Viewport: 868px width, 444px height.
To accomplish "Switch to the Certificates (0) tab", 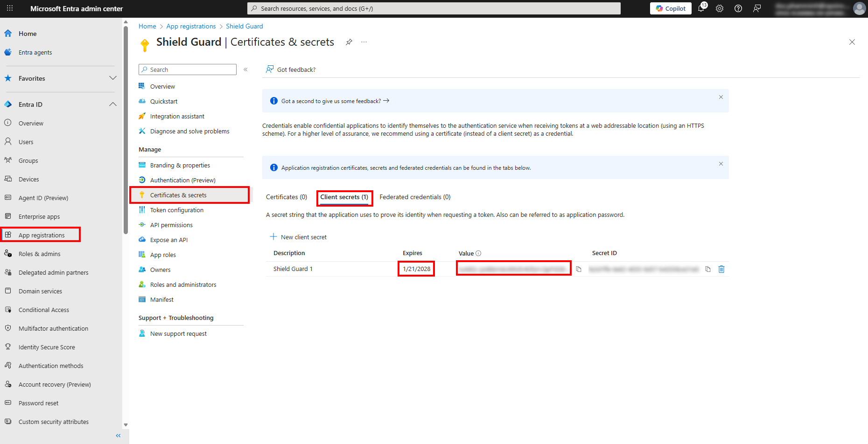I will 286,197.
